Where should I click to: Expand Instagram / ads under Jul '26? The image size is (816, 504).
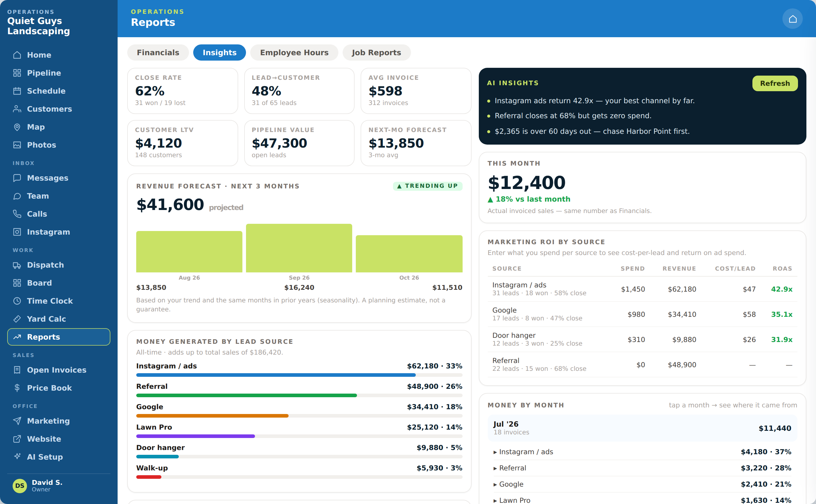click(642, 452)
